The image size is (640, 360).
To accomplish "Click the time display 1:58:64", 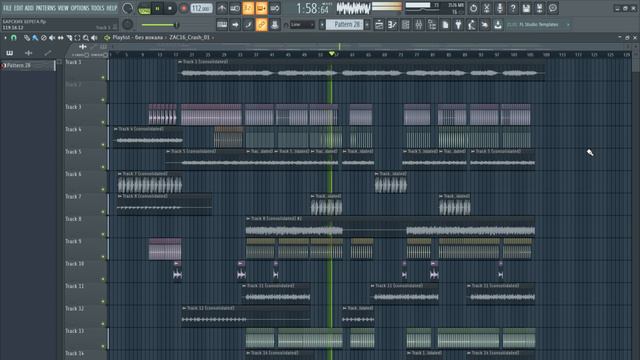I will click(313, 8).
